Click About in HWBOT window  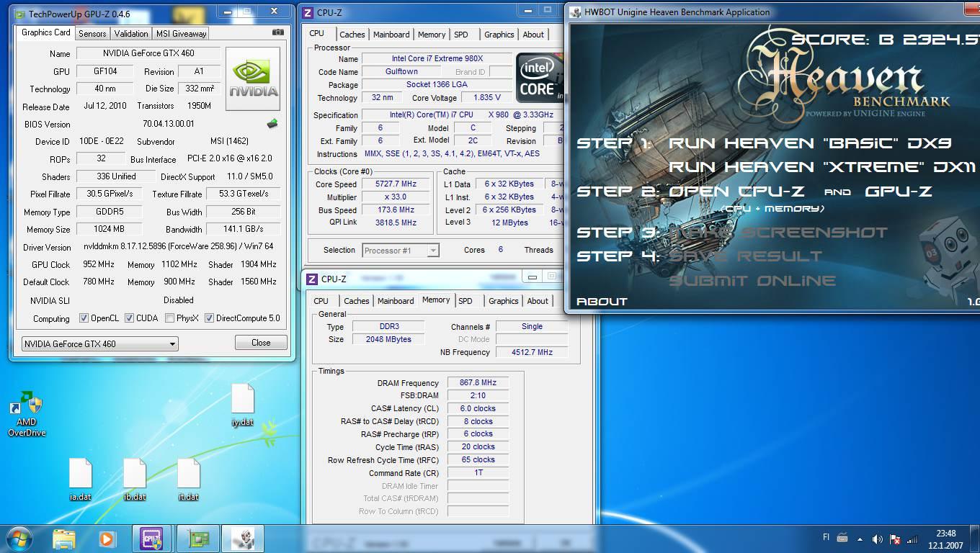602,301
